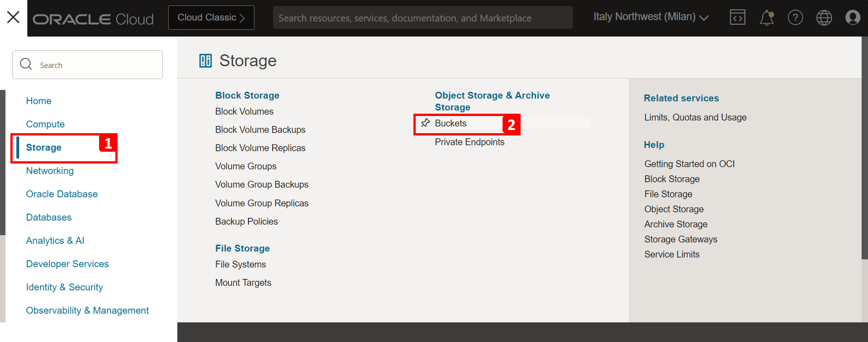Click the search magnifier icon in menu

[26, 64]
